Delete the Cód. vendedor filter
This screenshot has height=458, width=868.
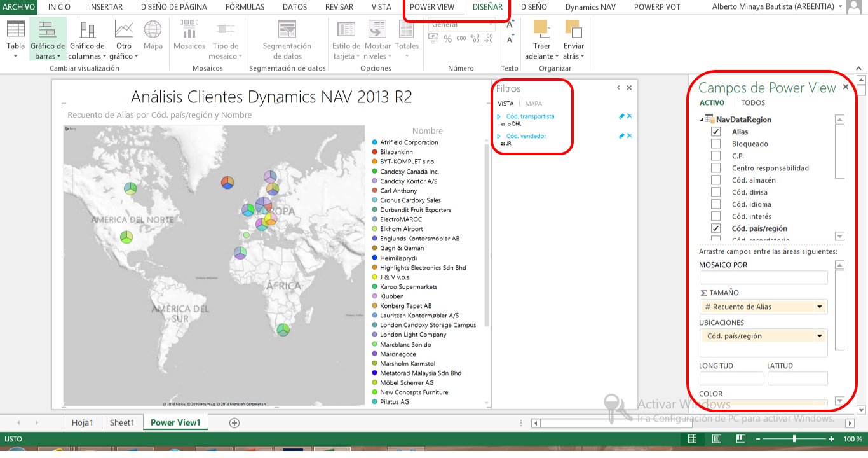point(630,136)
